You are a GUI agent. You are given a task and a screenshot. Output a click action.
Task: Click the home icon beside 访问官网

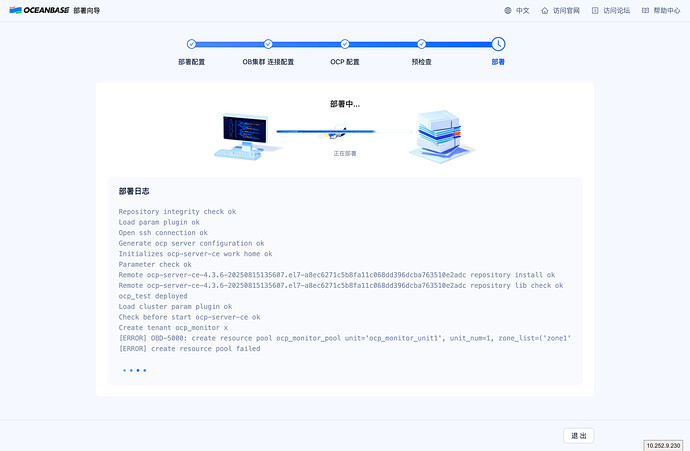click(x=545, y=10)
